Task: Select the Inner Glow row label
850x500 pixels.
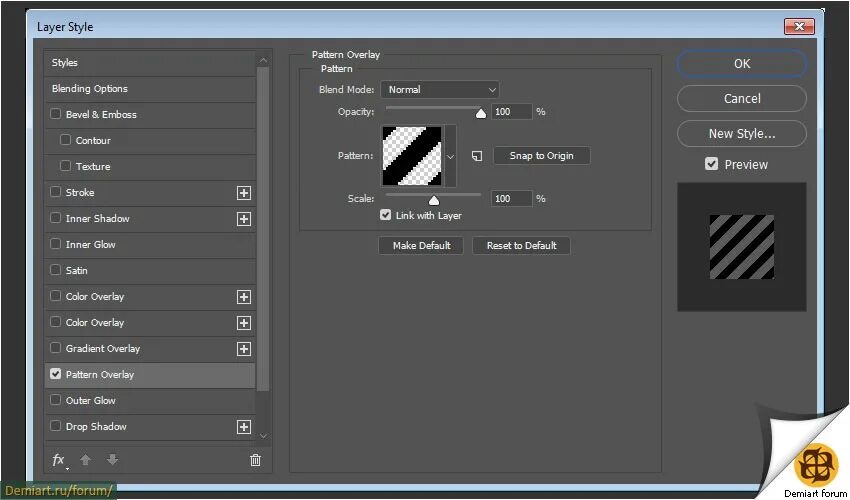Action: pyautogui.click(x=91, y=245)
